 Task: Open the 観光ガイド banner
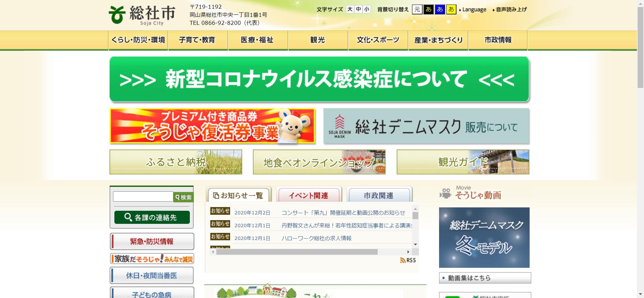(463, 162)
